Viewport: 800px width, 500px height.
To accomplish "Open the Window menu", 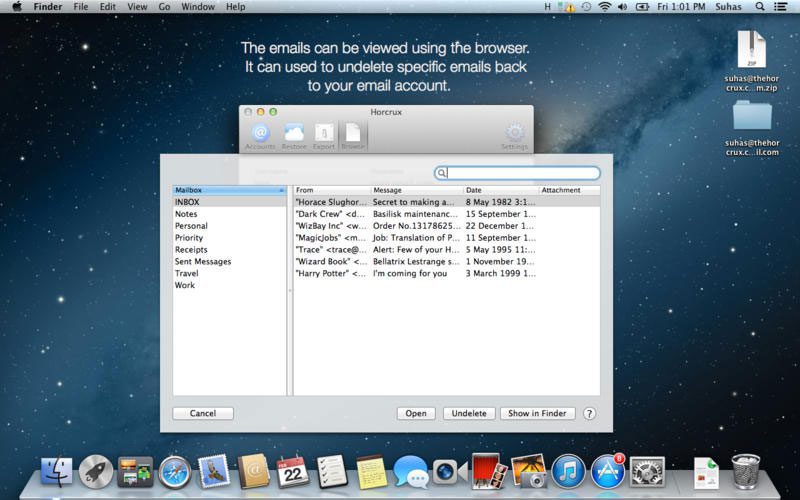I will click(198, 7).
